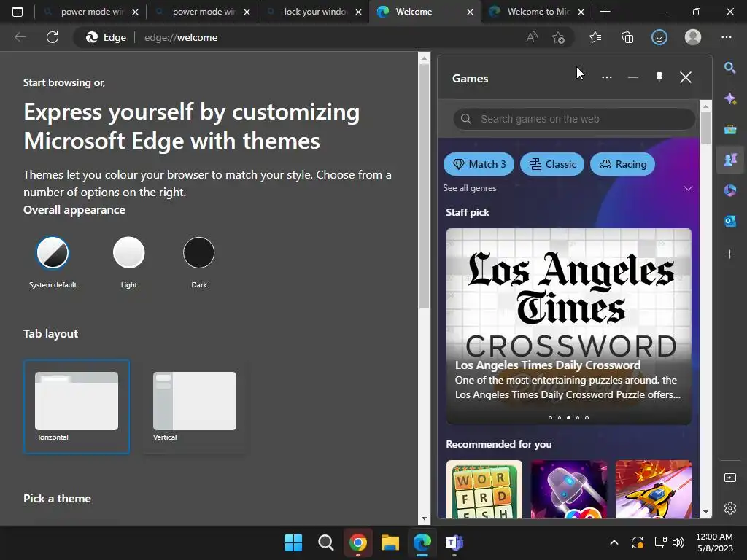Open taskbar Search
This screenshot has width=747, height=560.
326,542
